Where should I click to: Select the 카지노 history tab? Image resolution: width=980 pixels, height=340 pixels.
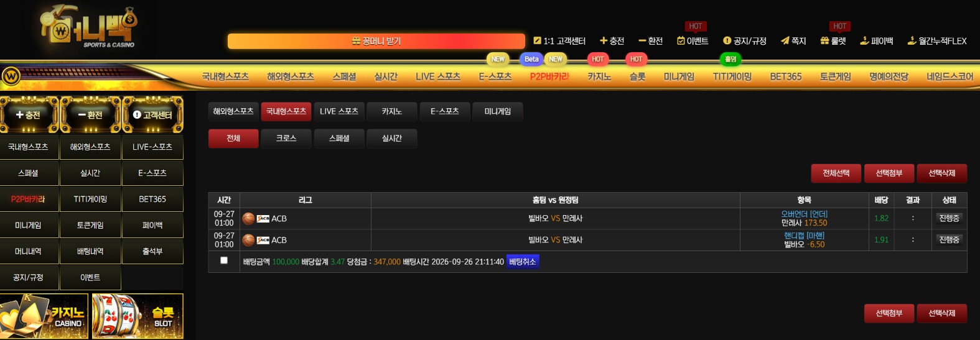click(392, 111)
